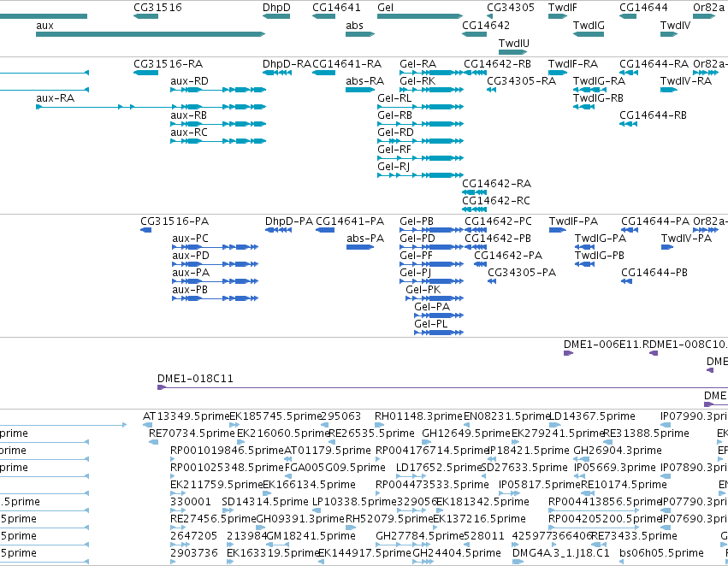Select the DME1-018C11 feature
728x566 pixels.
tap(195, 379)
